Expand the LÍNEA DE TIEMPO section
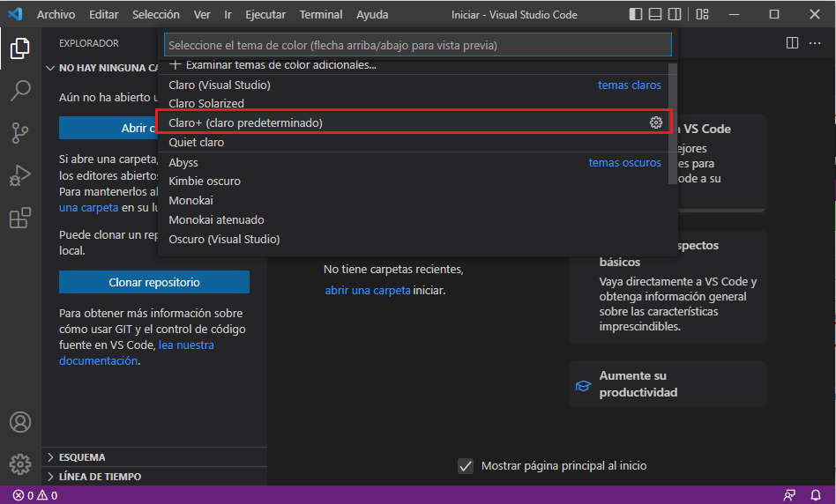This screenshot has height=504, width=836. pyautogui.click(x=154, y=477)
